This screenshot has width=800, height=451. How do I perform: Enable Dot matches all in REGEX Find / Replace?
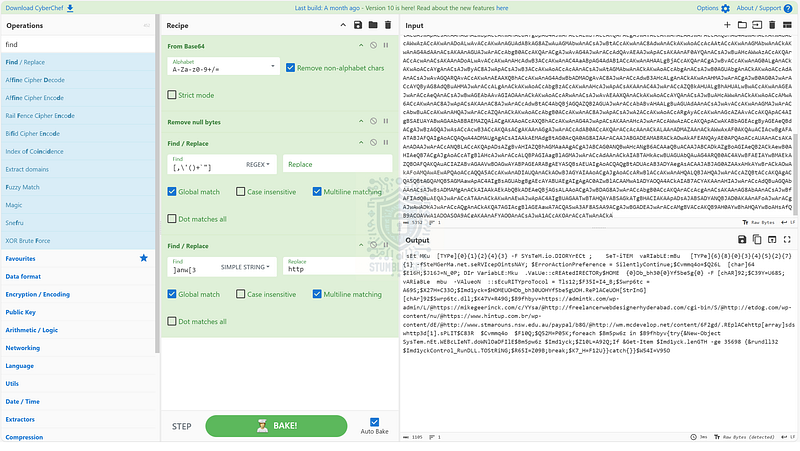pyautogui.click(x=172, y=219)
